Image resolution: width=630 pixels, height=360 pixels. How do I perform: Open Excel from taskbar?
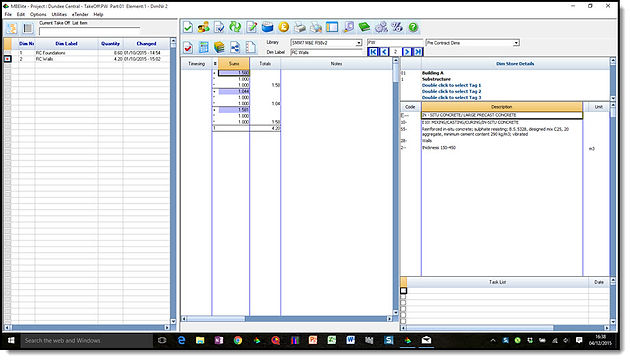331,340
